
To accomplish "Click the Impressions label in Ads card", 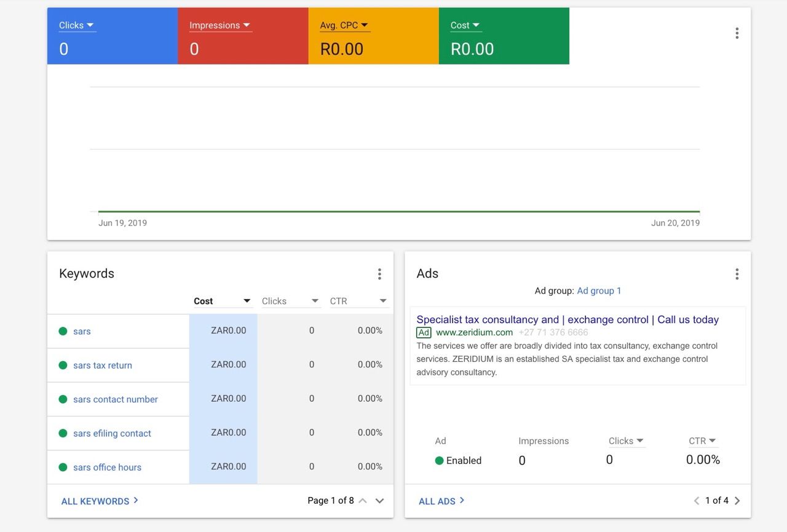I will pos(544,441).
